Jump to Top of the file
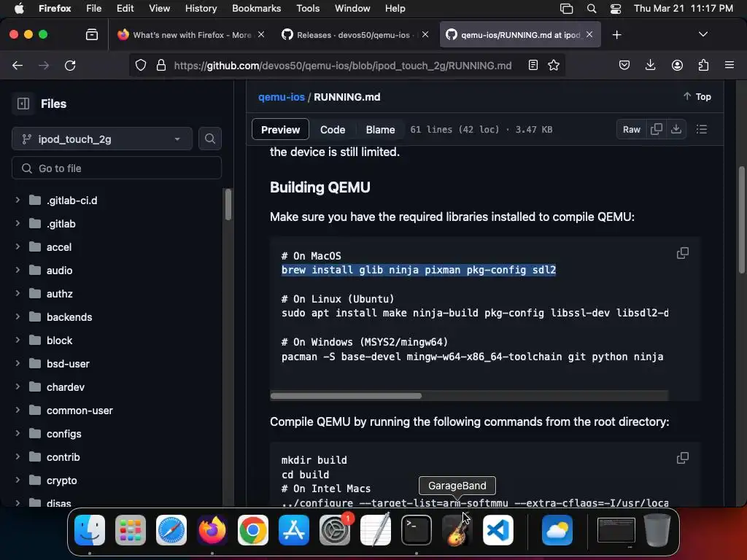 pos(697,97)
